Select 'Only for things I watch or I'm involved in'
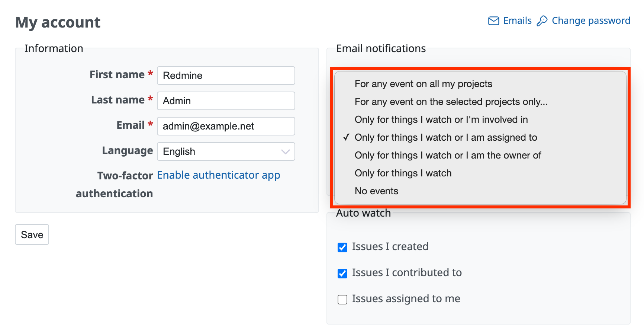644x329 pixels. coord(480,119)
